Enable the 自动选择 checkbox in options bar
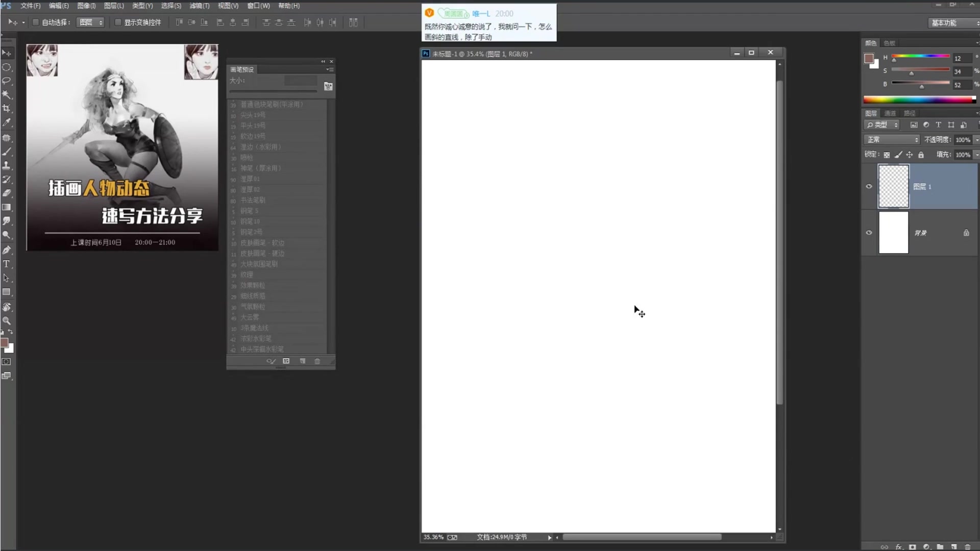Viewport: 980px width, 551px height. tap(35, 22)
